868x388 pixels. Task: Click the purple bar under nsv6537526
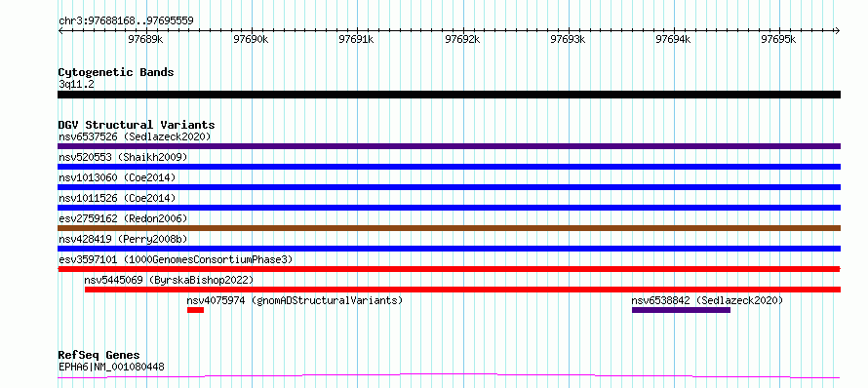[x=449, y=146]
